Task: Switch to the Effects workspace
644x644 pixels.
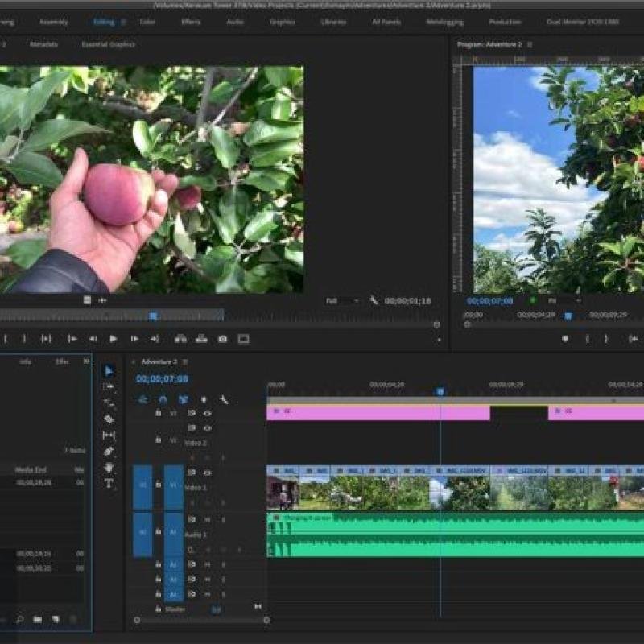Action: pyautogui.click(x=191, y=23)
